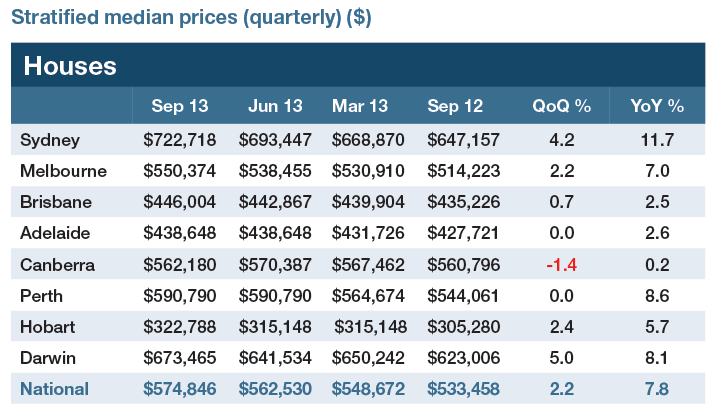Click the Melbourne row label
The width and height of the screenshot is (710, 412).
coord(63,171)
